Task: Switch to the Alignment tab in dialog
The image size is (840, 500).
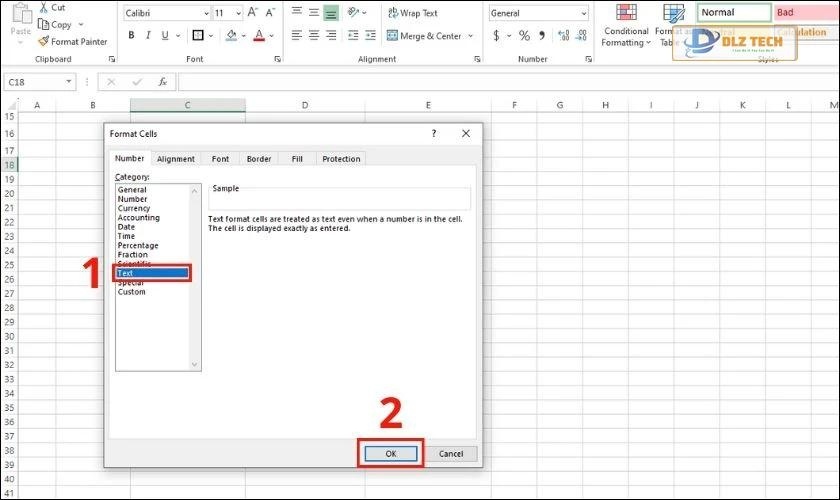Action: click(x=176, y=159)
